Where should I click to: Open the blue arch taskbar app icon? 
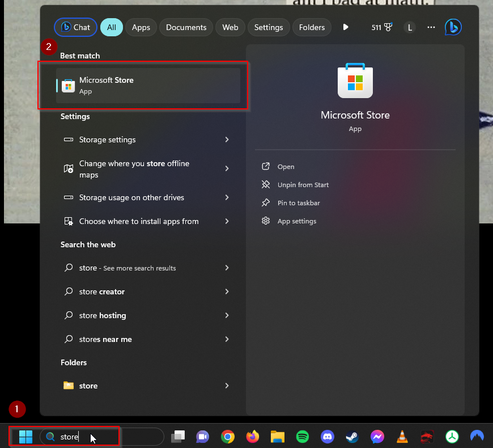[477, 437]
